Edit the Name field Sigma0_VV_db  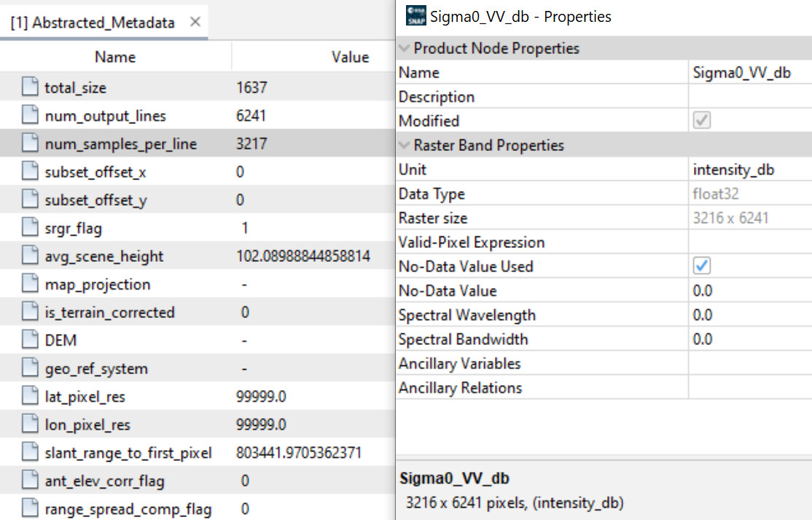click(750, 72)
